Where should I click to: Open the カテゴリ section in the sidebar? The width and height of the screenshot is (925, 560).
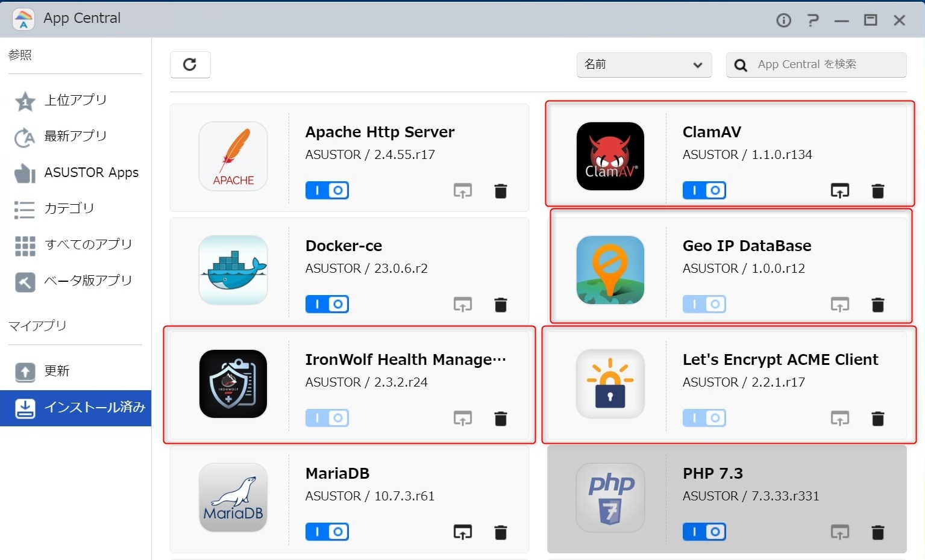(x=69, y=209)
